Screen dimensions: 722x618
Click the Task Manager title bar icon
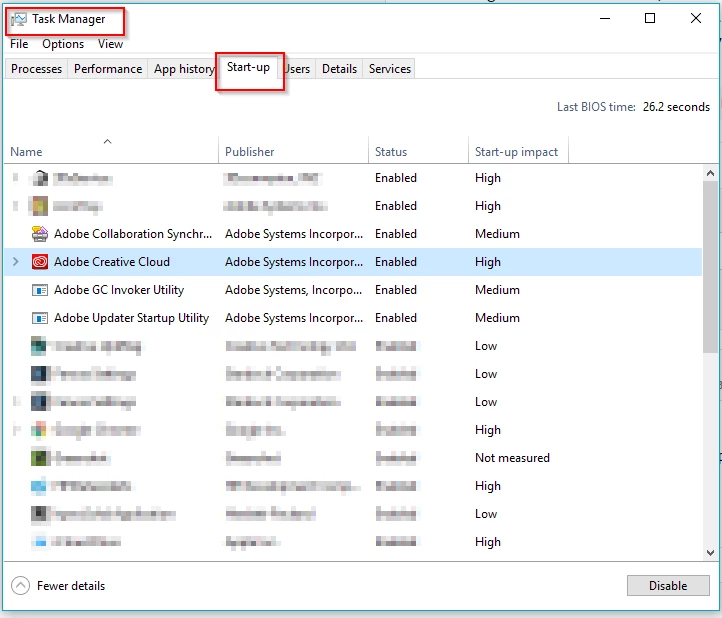point(19,19)
